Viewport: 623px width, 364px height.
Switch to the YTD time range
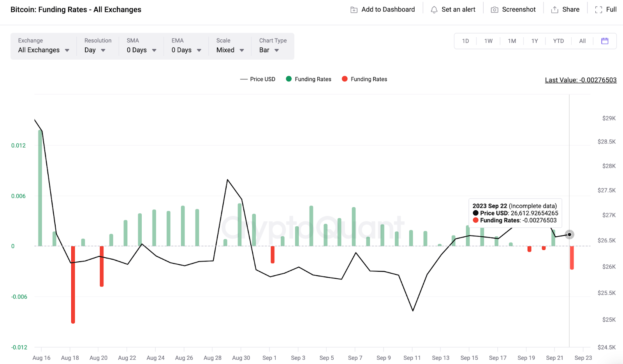coord(558,41)
